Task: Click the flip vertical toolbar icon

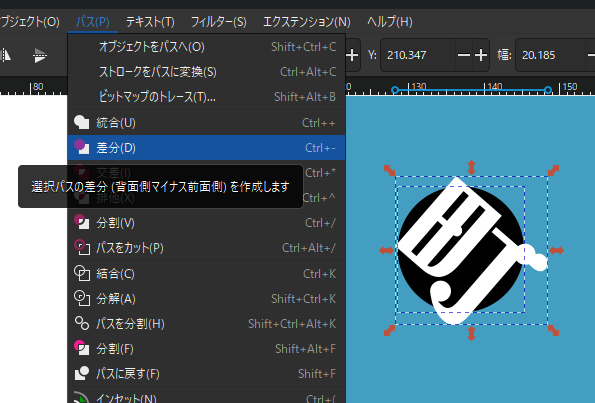Action: (x=39, y=55)
